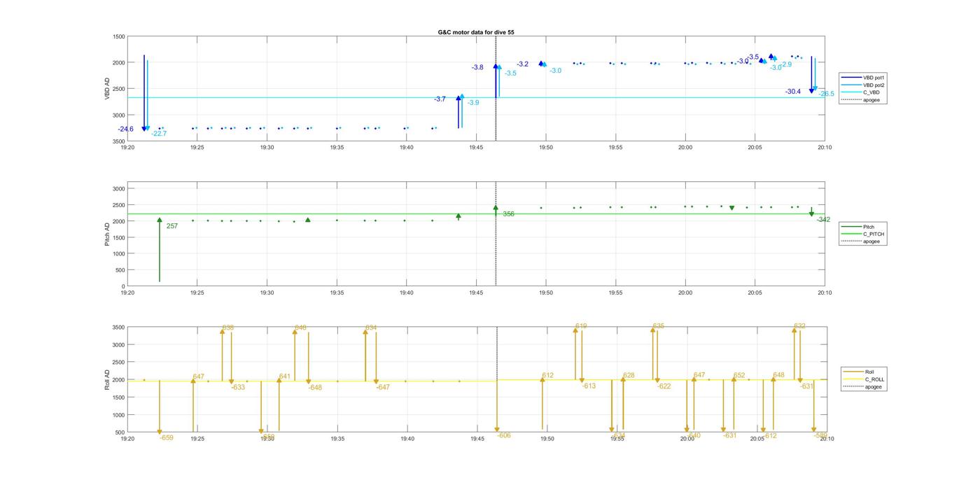Click the -659 data label in Roll plot
This screenshot has height=485, width=980.
[x=167, y=437]
